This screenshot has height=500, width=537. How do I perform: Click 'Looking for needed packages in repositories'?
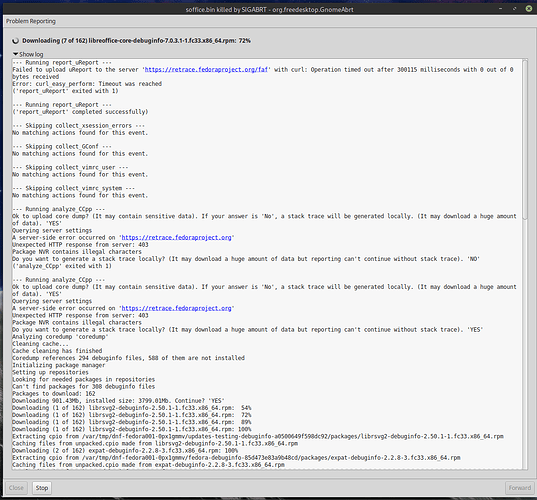coord(84,379)
